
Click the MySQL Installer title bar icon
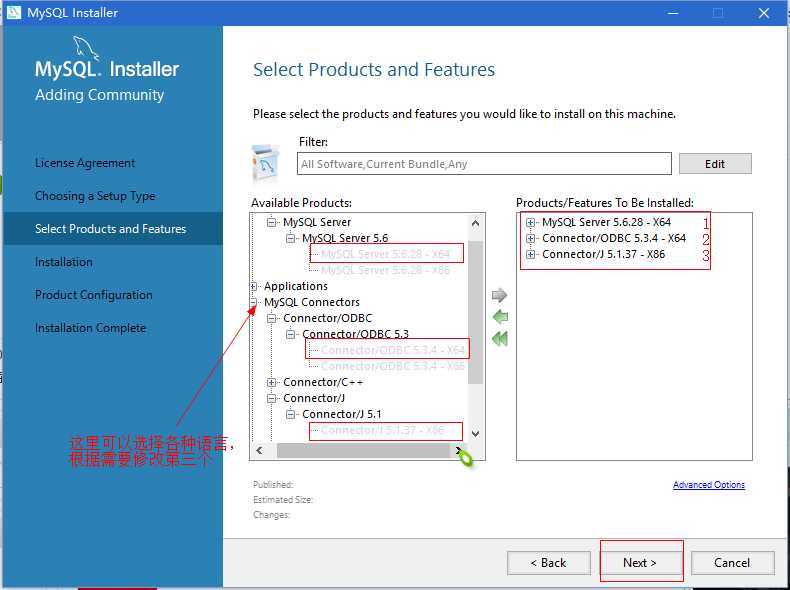(14, 12)
